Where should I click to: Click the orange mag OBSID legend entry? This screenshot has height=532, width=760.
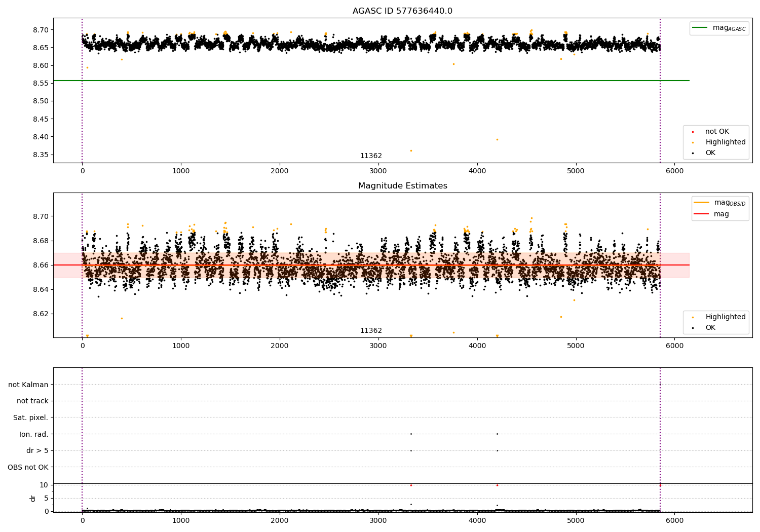click(720, 203)
